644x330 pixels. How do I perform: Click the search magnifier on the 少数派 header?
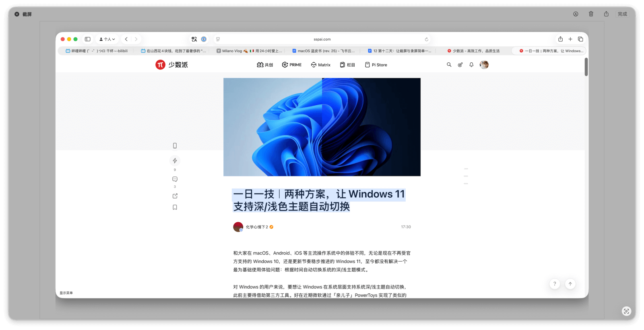[449, 65]
